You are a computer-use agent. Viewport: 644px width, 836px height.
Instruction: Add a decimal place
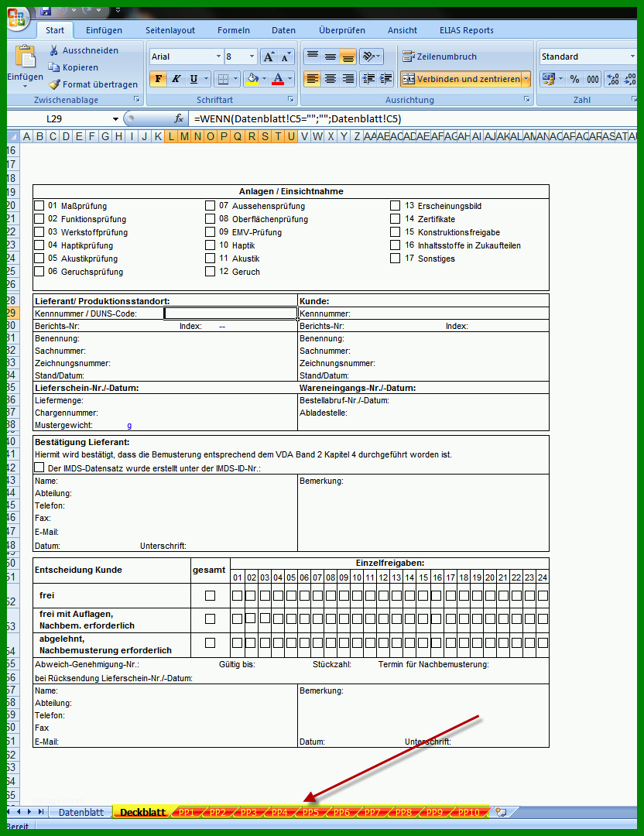point(613,80)
